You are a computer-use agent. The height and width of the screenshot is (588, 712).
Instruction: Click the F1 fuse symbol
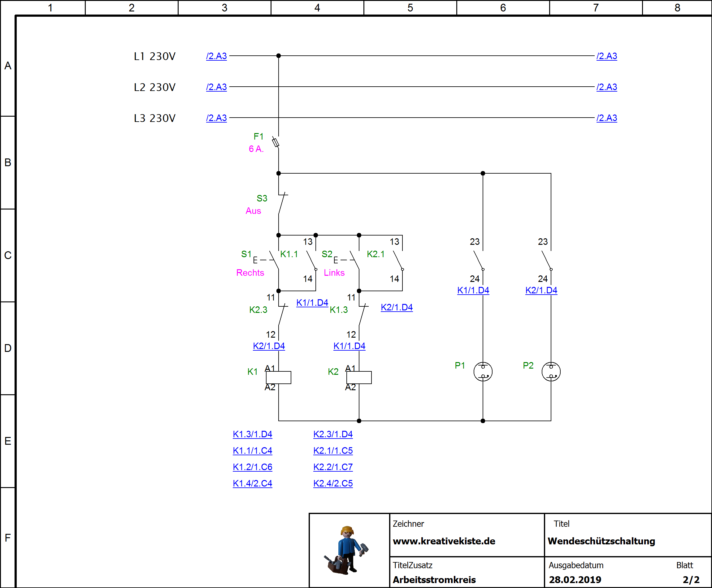[276, 143]
